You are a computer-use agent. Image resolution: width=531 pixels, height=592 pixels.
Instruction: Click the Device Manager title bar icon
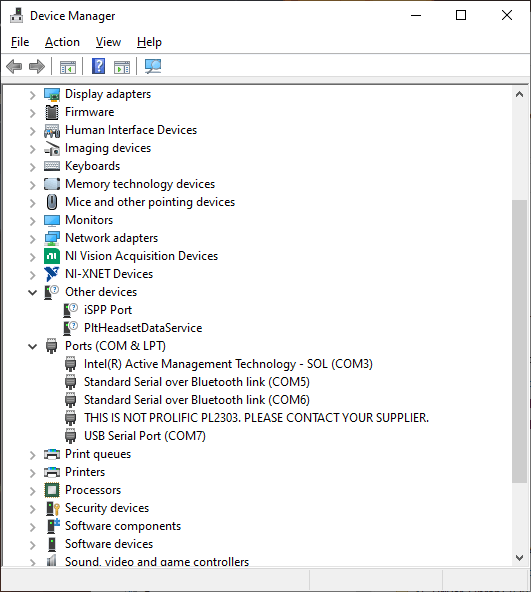pos(16,15)
